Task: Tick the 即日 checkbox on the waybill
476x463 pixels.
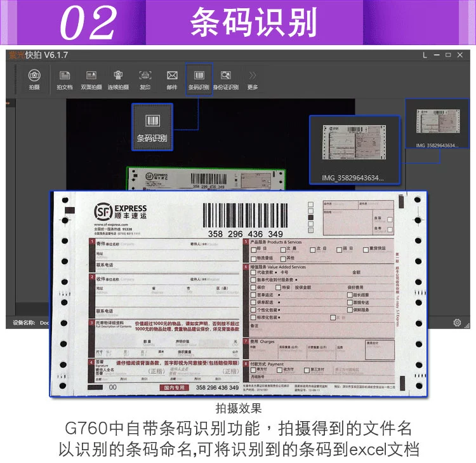Action: click(x=253, y=250)
